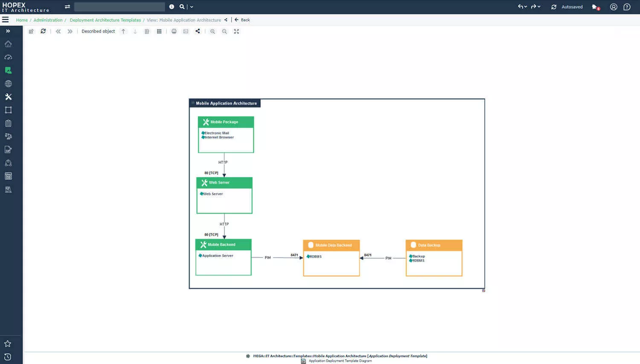Click Application Deployment Template Diagram footer text
The image size is (640, 364).
[x=340, y=361]
